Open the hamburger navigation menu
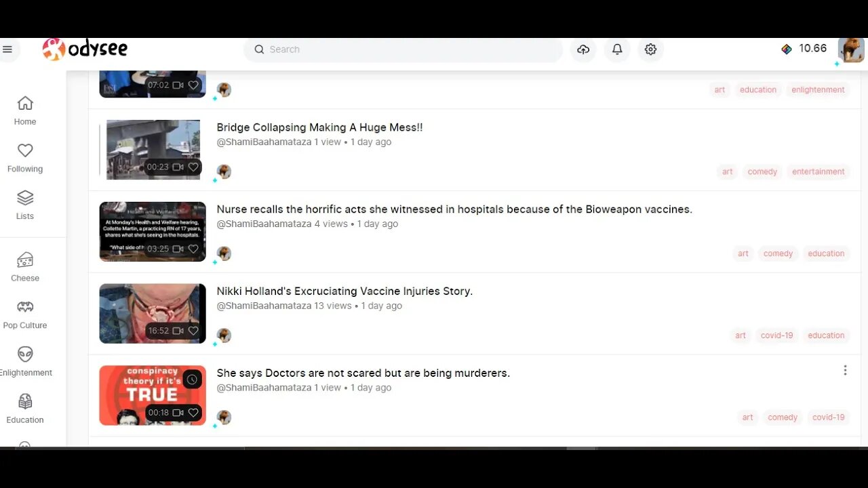Viewport: 868px width, 488px height. (7, 49)
